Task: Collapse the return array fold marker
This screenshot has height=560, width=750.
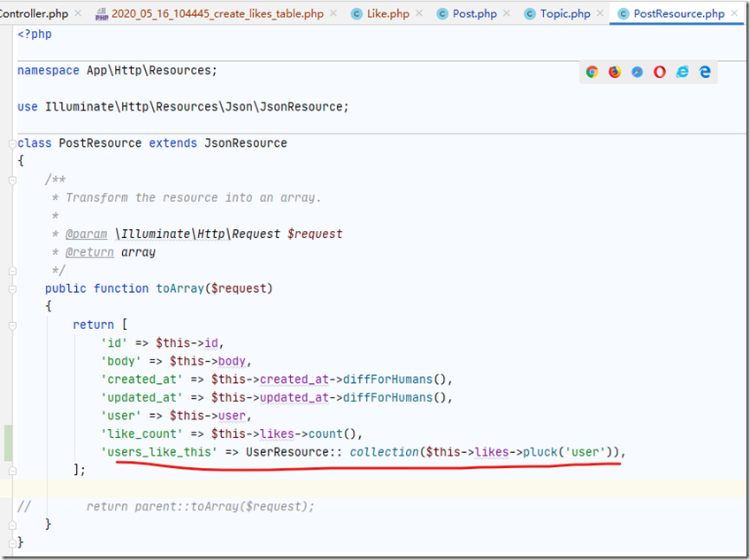Action: 12,326
